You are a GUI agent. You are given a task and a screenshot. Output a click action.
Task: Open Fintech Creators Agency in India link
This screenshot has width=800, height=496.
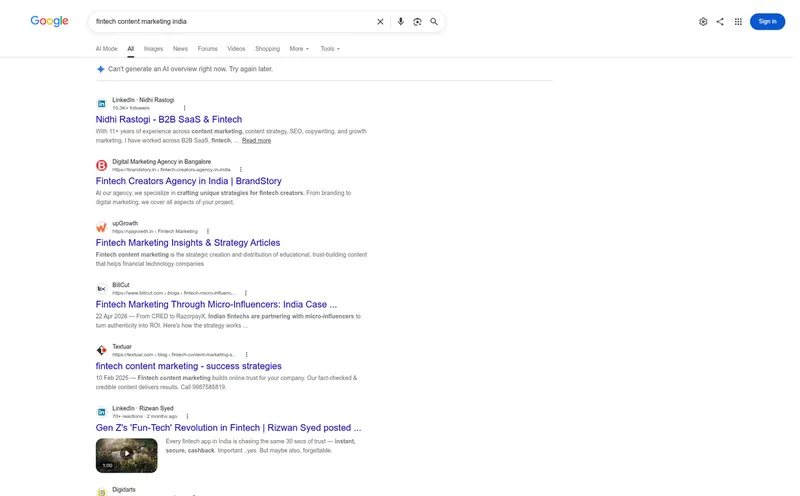(x=188, y=181)
